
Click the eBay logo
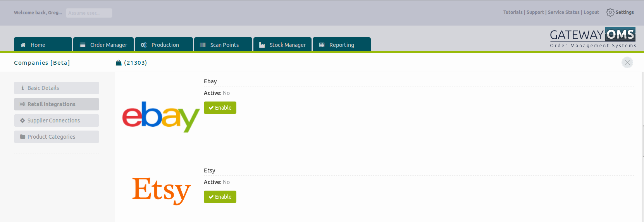tap(161, 117)
